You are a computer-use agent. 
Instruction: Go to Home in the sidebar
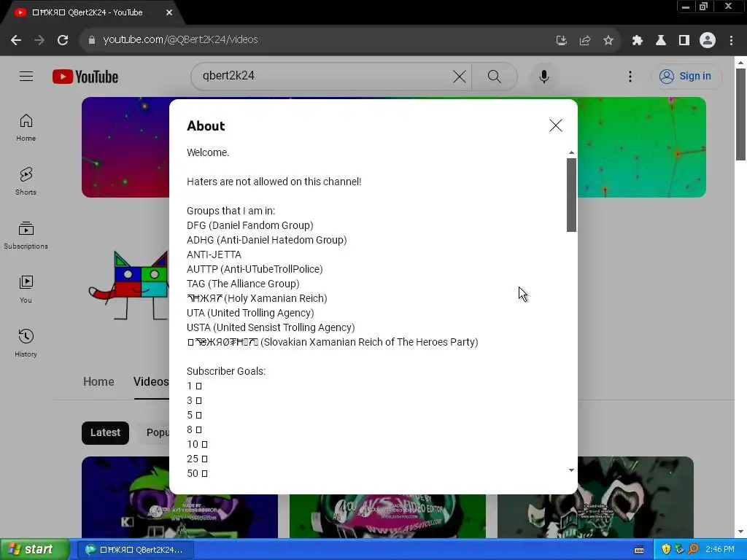pyautogui.click(x=26, y=128)
